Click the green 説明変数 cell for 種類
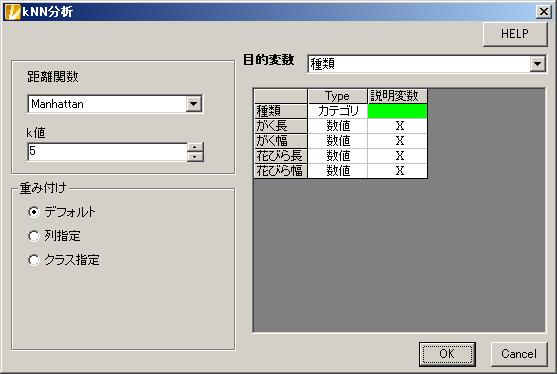 (397, 111)
